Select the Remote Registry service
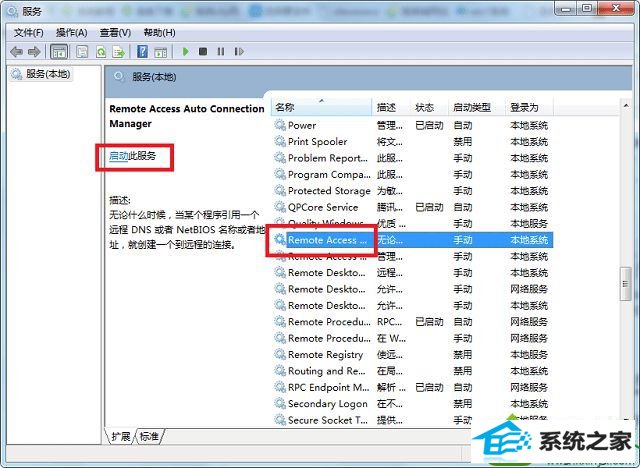 412,355
